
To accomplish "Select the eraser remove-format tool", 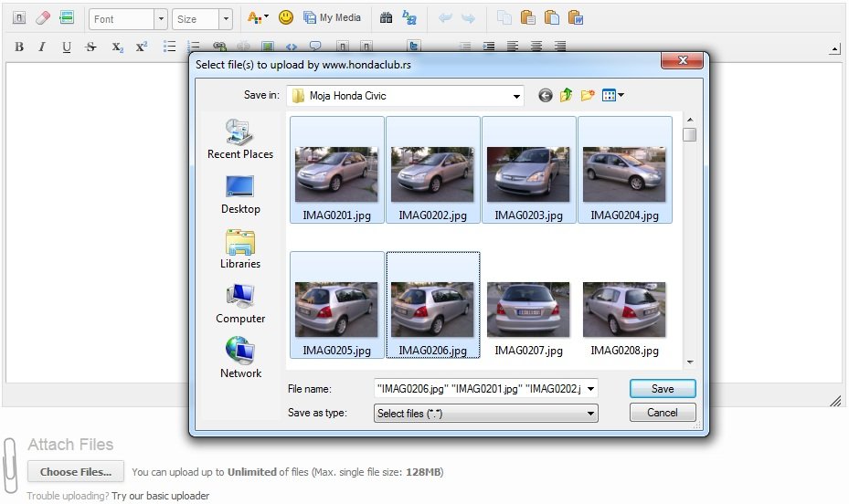I will (x=43, y=18).
